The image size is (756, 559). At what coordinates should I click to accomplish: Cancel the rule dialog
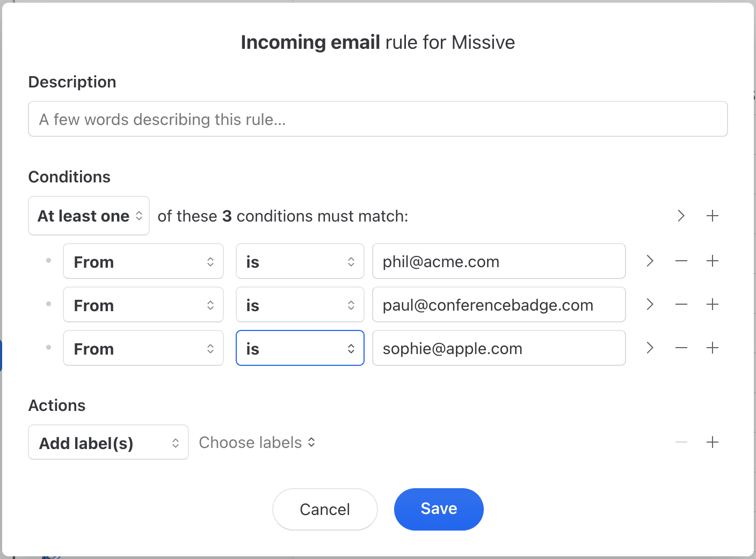[x=325, y=509]
